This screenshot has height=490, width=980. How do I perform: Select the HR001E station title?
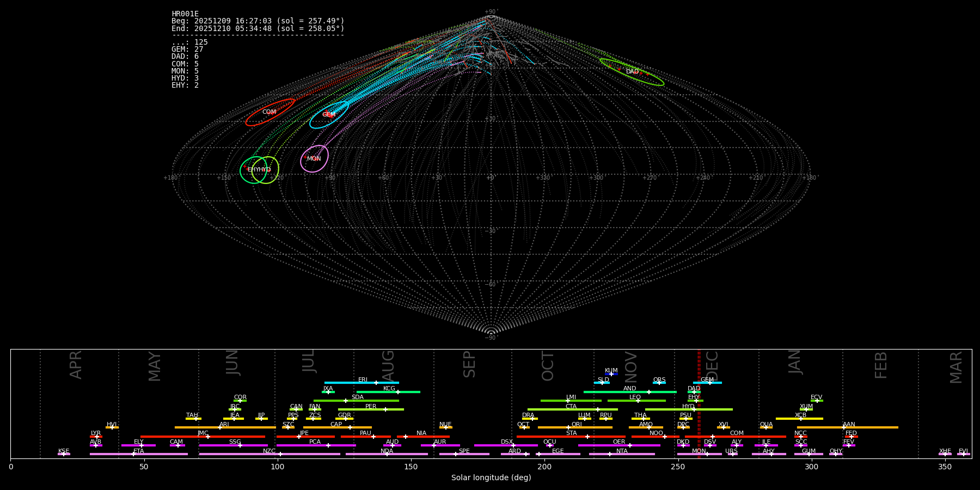tap(185, 14)
